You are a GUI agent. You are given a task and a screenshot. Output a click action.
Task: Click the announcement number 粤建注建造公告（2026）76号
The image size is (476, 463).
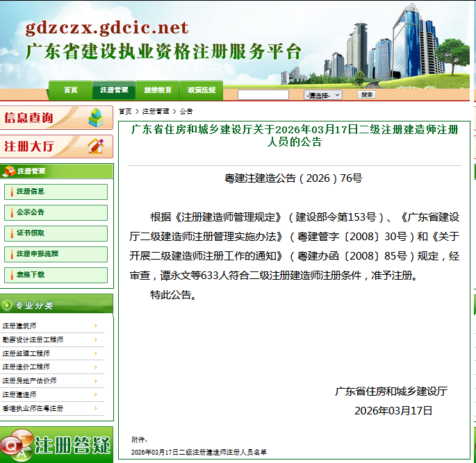coord(293,178)
